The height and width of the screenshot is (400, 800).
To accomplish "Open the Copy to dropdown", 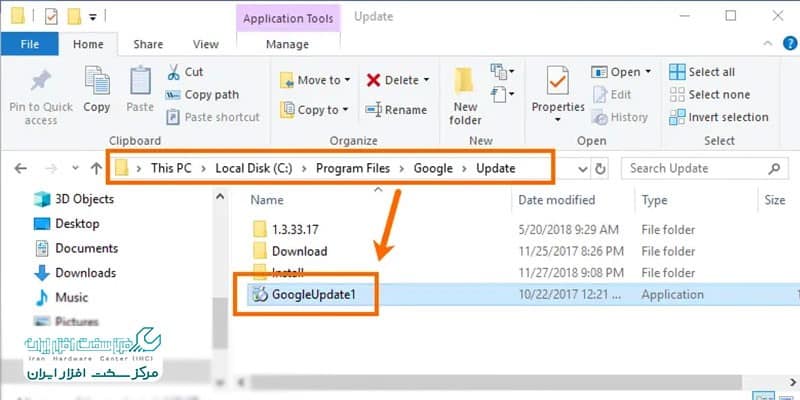I will point(314,110).
